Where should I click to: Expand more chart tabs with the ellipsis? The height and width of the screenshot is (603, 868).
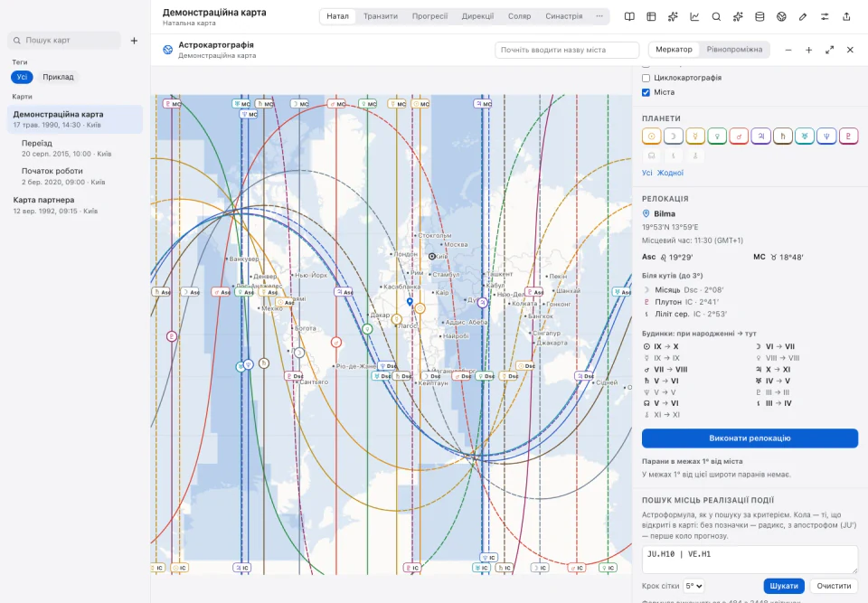(599, 16)
